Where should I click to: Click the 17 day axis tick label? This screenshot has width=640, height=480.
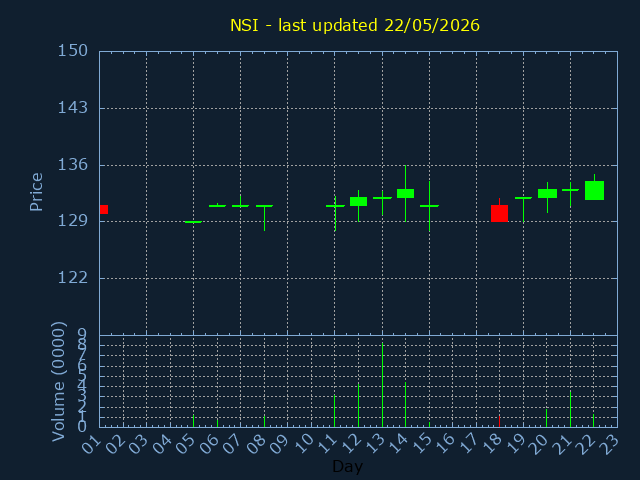pyautogui.click(x=469, y=443)
